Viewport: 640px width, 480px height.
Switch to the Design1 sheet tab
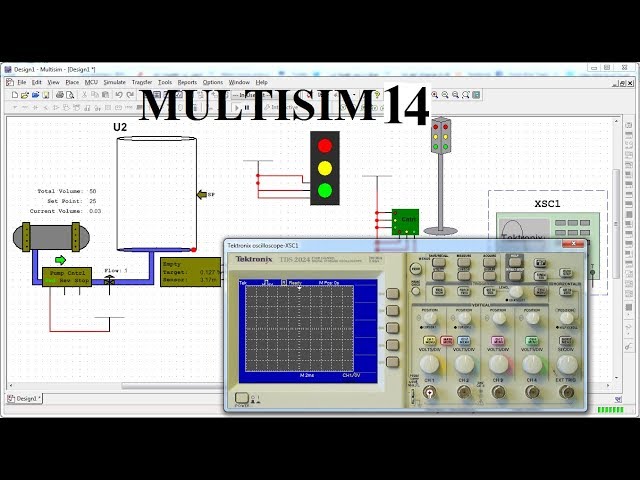[24, 399]
